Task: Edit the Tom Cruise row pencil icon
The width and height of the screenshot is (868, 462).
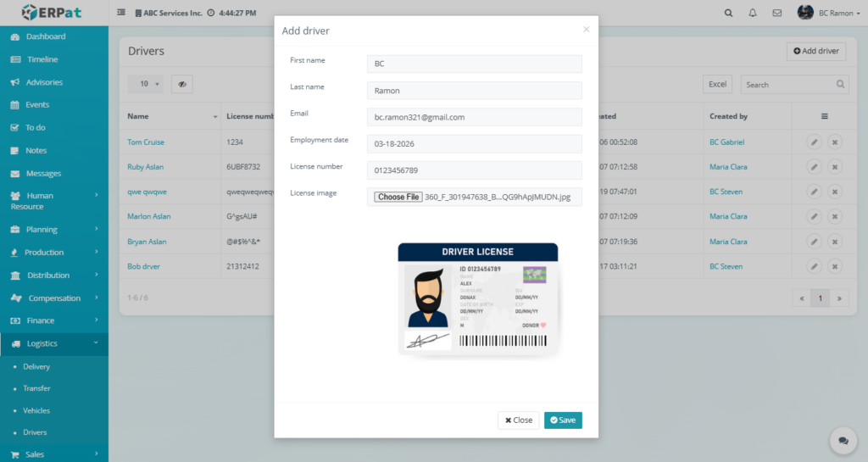Action: point(814,142)
